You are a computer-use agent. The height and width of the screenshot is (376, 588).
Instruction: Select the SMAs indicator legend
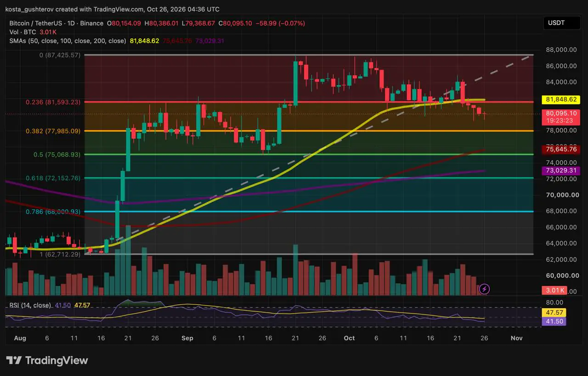click(x=68, y=41)
